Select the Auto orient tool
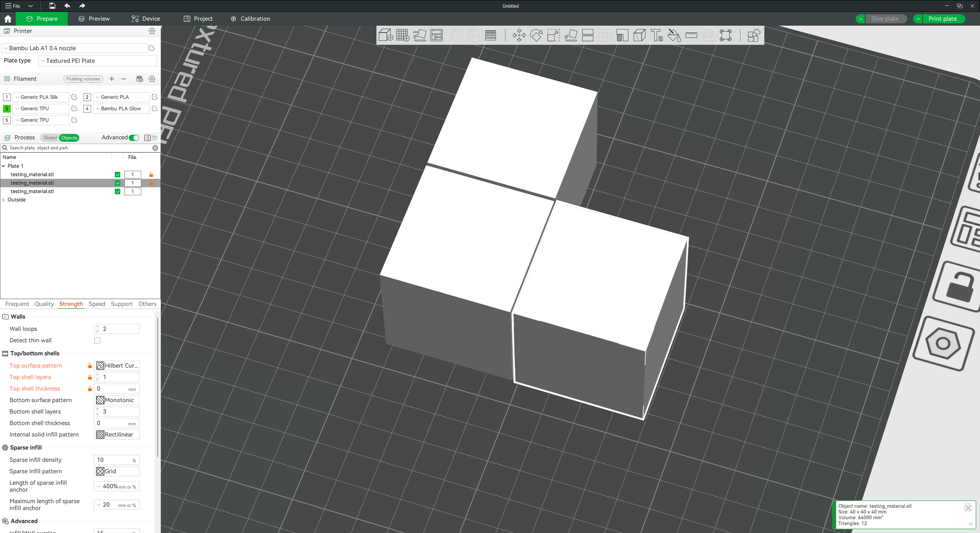The image size is (980, 533). pos(420,36)
